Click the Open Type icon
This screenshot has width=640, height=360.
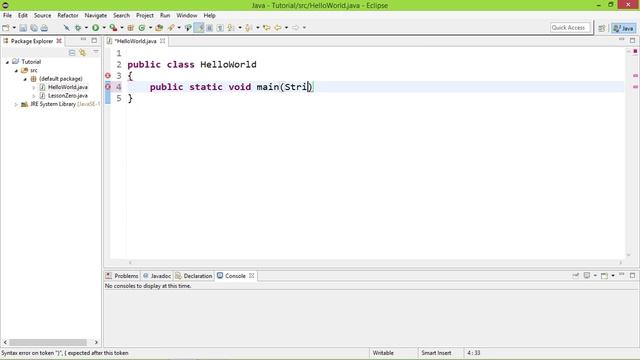[159, 28]
